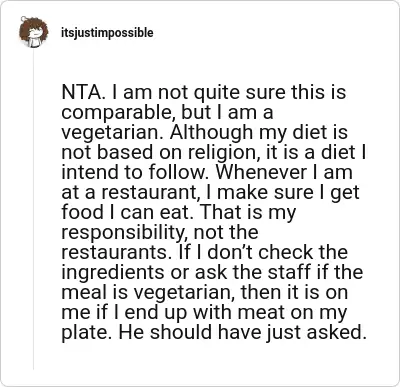The image size is (400, 387).
Task: Click the word vegetarian in the third line
Action: 113,134
